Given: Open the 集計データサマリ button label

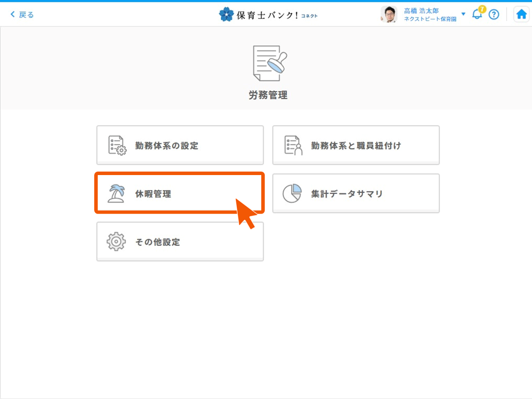Looking at the screenshot, I should click(347, 194).
